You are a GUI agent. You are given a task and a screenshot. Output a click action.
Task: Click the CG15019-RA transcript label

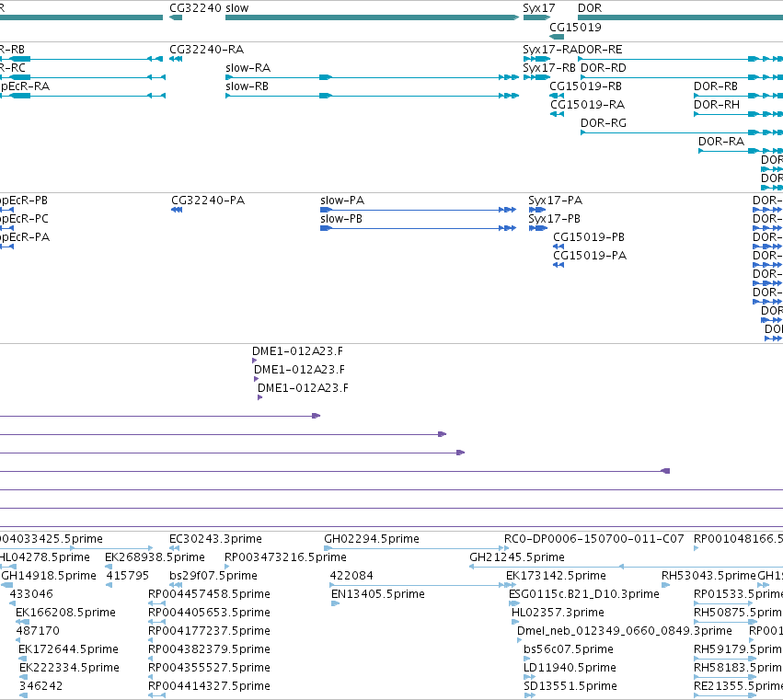pyautogui.click(x=588, y=105)
